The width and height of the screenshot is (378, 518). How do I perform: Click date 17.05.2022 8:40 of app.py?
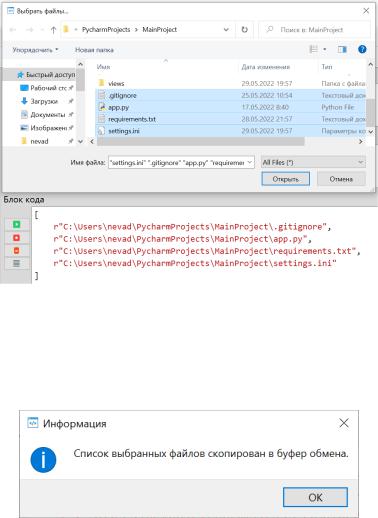pyautogui.click(x=265, y=107)
